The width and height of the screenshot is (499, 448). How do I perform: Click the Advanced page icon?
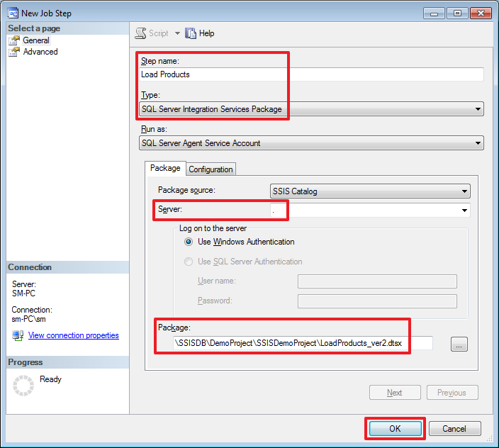[14, 52]
